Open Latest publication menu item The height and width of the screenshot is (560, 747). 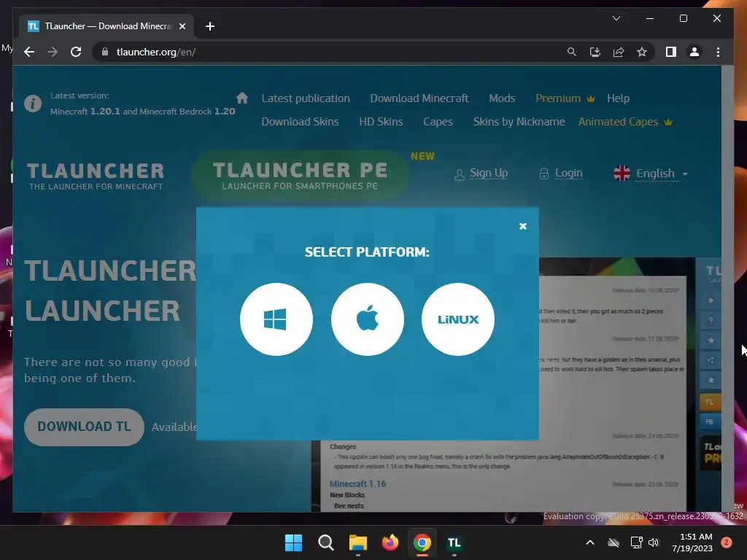[306, 98]
